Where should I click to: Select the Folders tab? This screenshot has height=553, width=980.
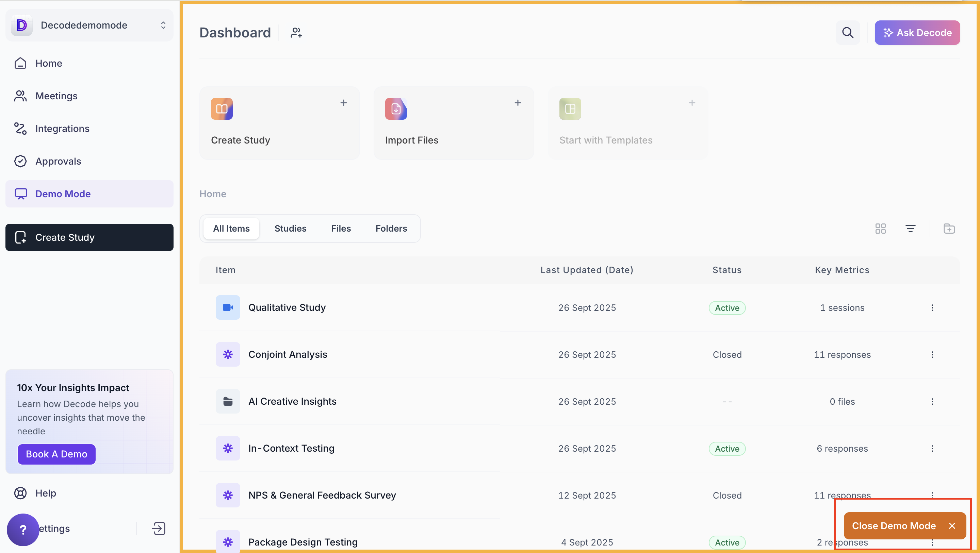391,229
